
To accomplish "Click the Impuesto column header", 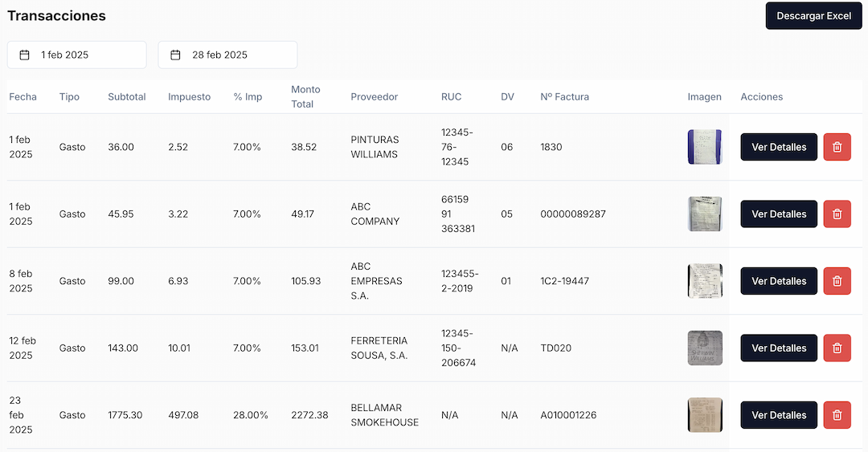I will [x=190, y=97].
